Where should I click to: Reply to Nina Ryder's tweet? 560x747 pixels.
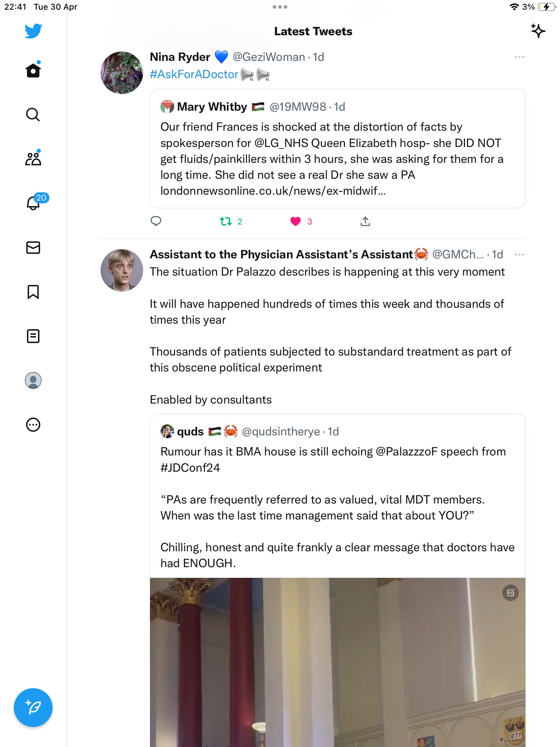pos(156,221)
